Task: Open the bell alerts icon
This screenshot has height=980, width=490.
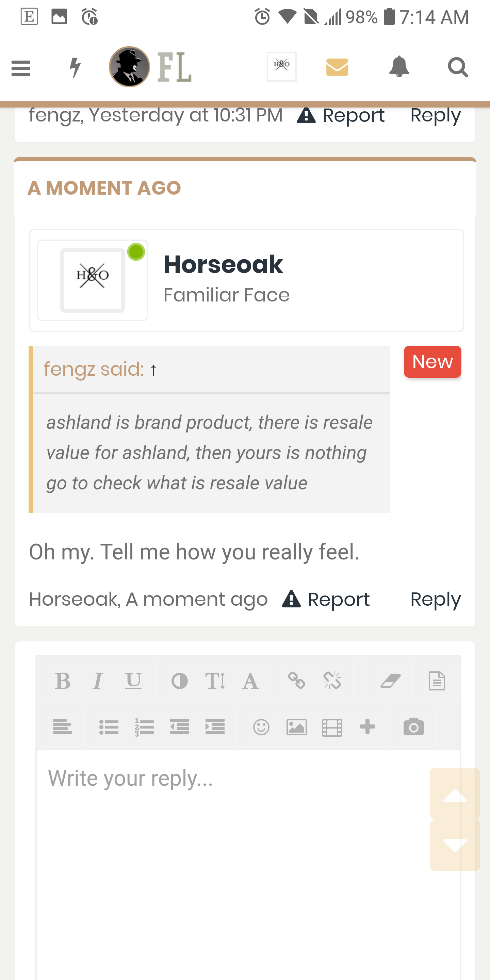Action: [399, 67]
